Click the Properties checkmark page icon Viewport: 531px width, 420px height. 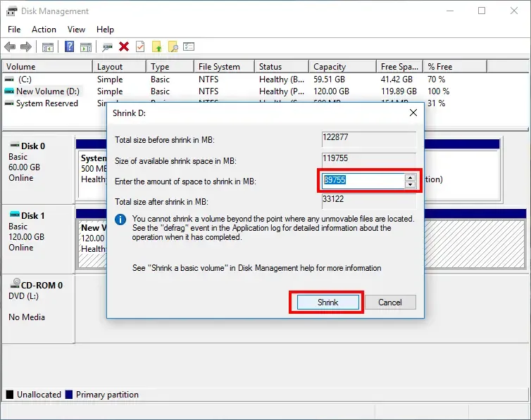click(140, 46)
